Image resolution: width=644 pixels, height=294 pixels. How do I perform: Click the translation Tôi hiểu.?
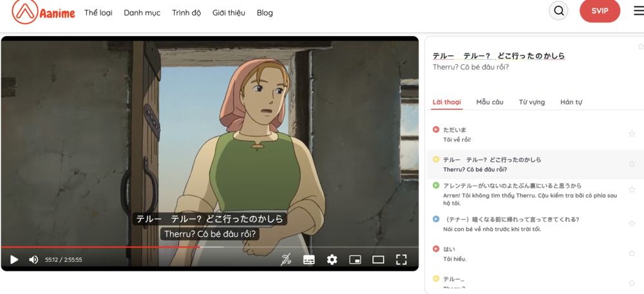tap(455, 259)
